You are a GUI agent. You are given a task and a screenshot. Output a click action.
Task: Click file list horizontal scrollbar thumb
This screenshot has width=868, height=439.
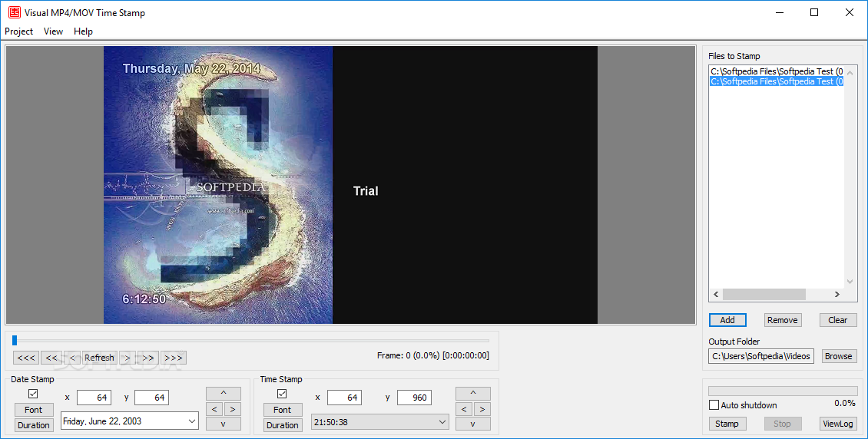click(x=764, y=294)
